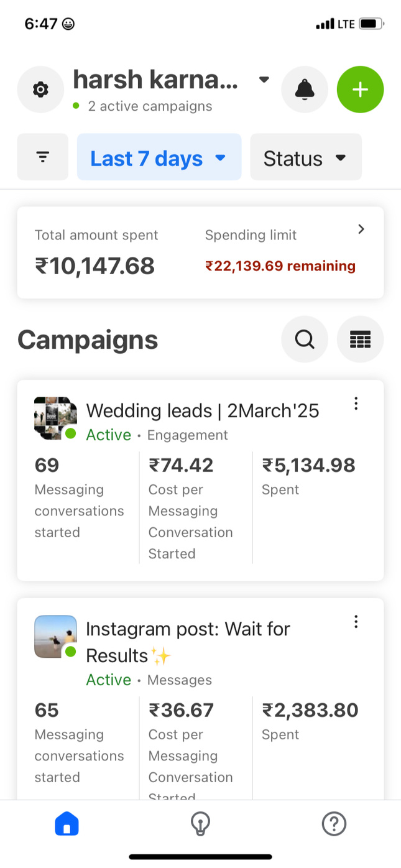Open the Status filter dropdown
Screen dimensions: 401x868
click(x=305, y=158)
